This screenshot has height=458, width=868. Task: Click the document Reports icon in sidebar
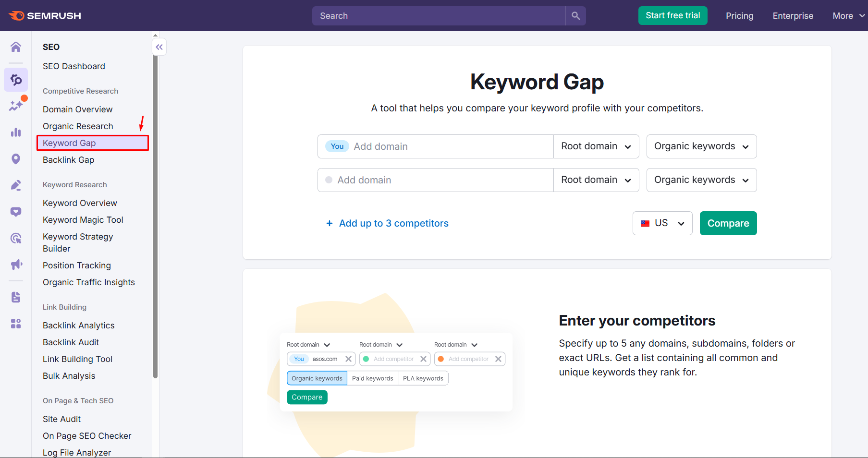point(16,297)
